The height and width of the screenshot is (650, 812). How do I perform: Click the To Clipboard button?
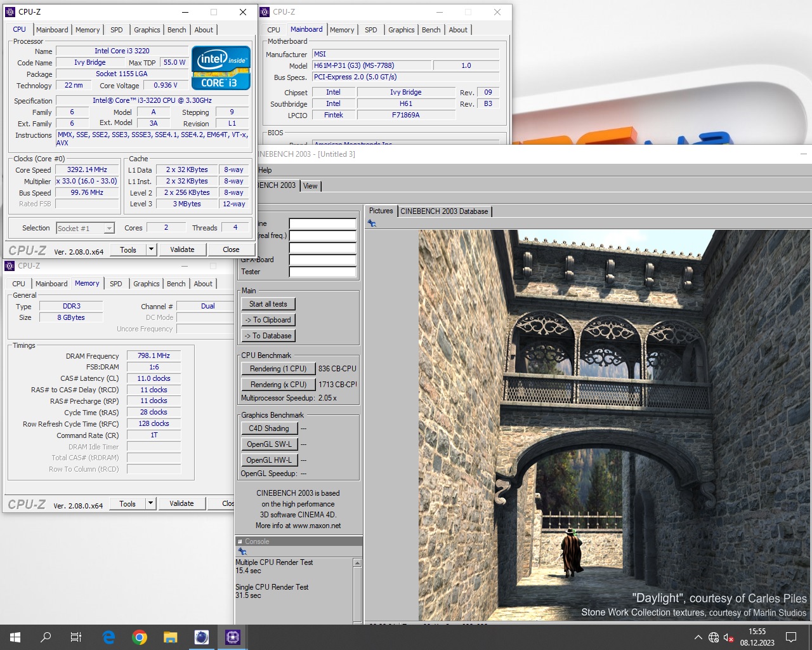click(268, 320)
